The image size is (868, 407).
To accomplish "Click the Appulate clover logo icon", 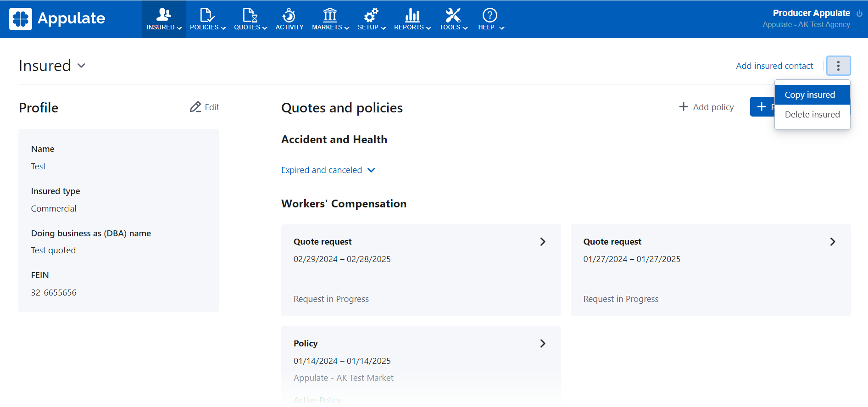I will coord(21,19).
